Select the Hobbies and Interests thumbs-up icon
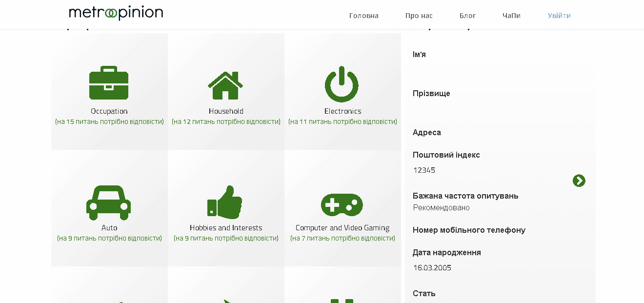This screenshot has width=644, height=303. point(225,202)
